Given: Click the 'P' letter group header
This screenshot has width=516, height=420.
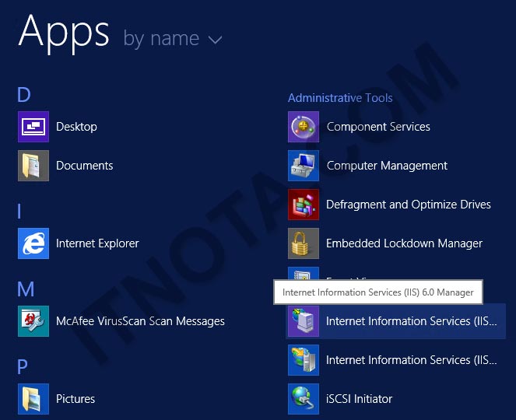Looking at the screenshot, I should pyautogui.click(x=23, y=366).
